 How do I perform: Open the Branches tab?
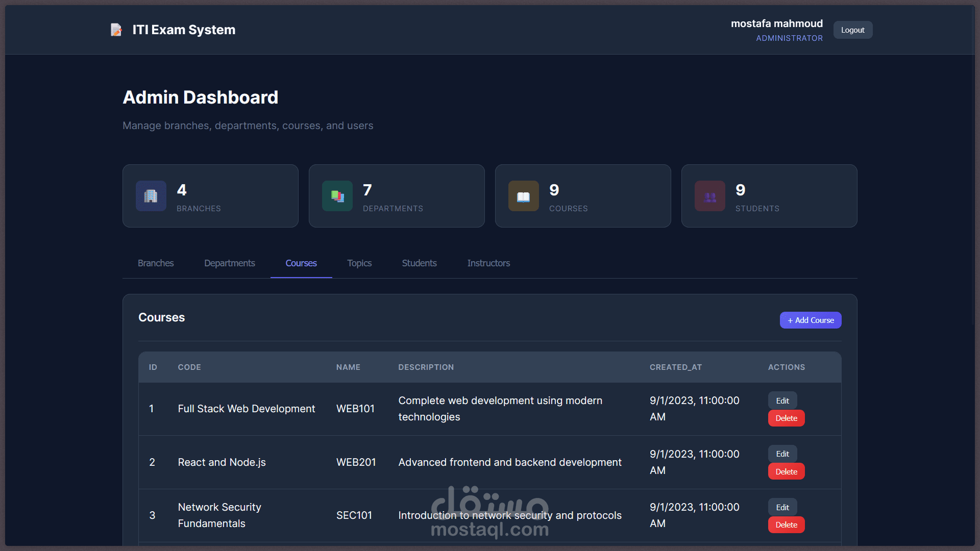pos(156,263)
